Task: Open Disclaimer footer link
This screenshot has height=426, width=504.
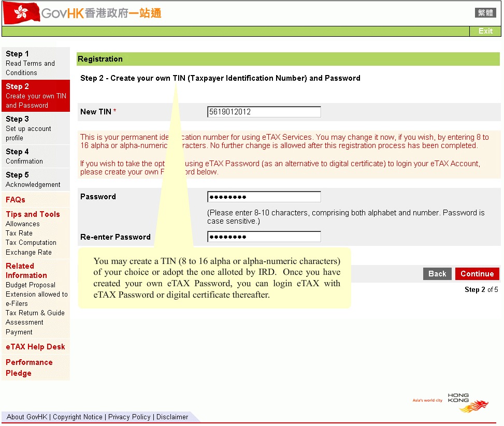Action: pos(172,417)
